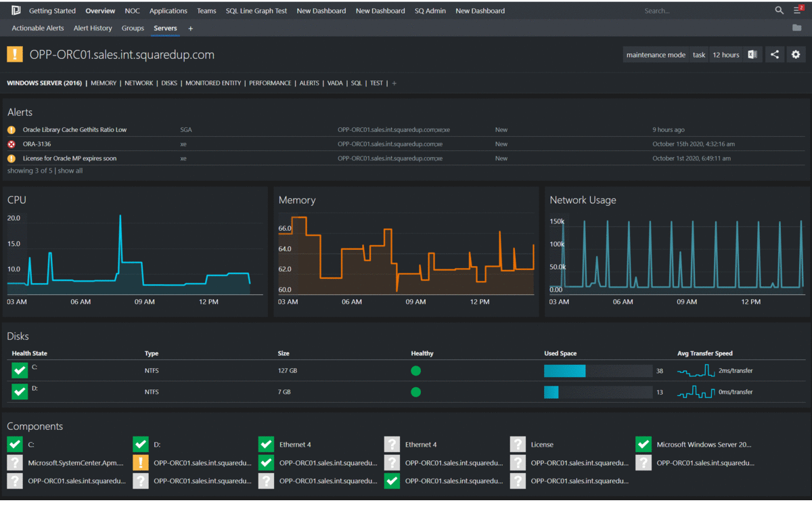Screen dimensions: 812x507
Task: Export the page with the Excel icon
Action: point(752,55)
